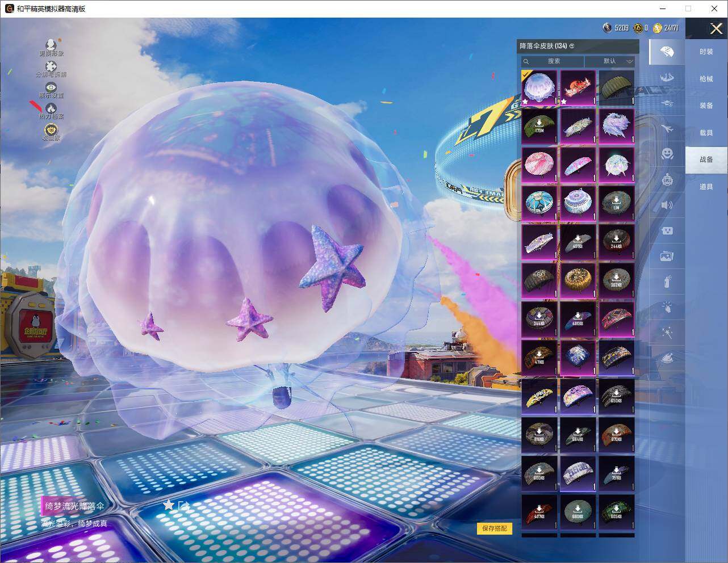The height and width of the screenshot is (563, 728).
Task: Select the speaker voice category icon
Action: (x=667, y=205)
